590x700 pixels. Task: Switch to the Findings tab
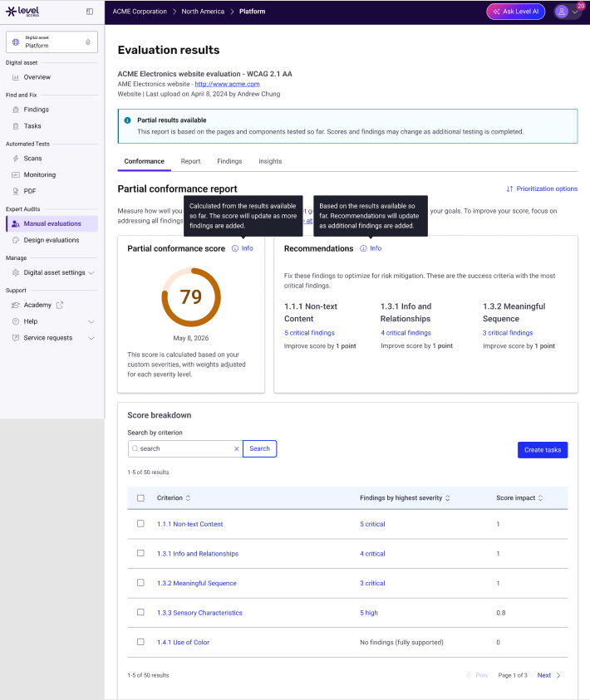229,162
